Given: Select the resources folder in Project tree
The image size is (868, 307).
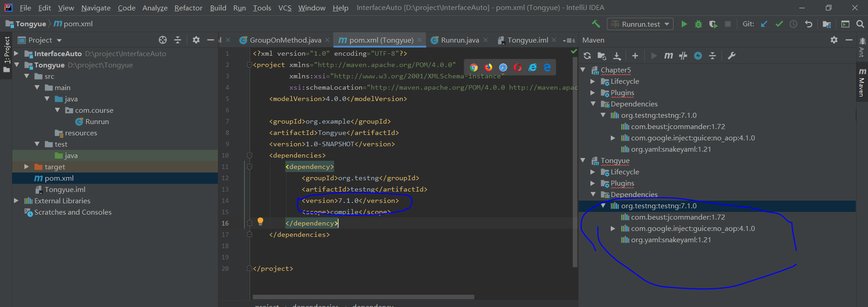Looking at the screenshot, I should coord(81,133).
